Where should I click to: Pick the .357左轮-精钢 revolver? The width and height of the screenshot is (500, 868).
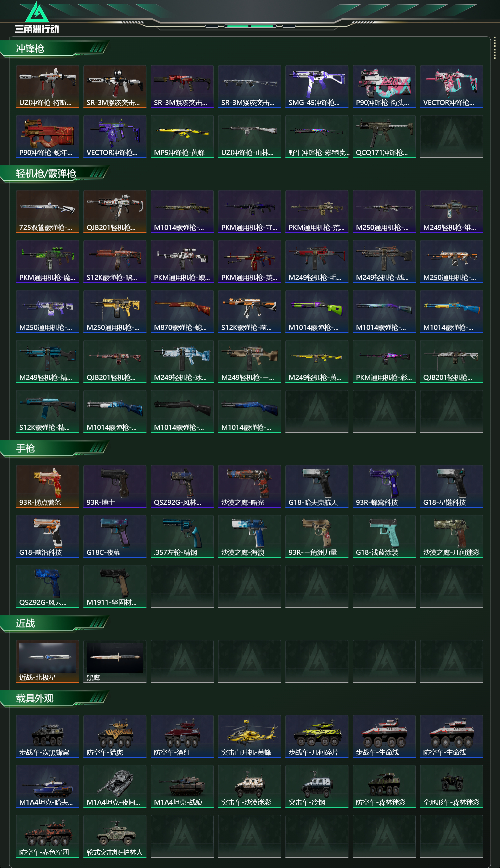pos(182,536)
